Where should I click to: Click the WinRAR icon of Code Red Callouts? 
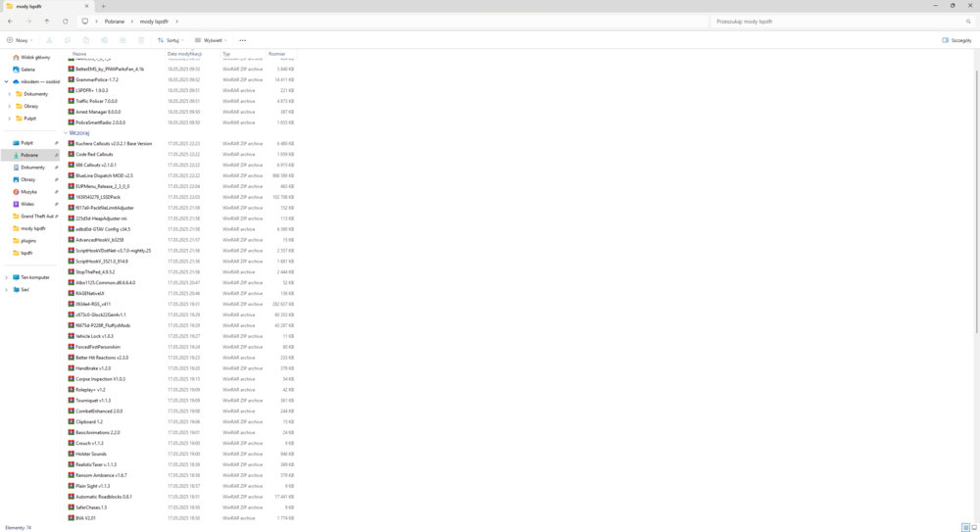click(x=72, y=155)
